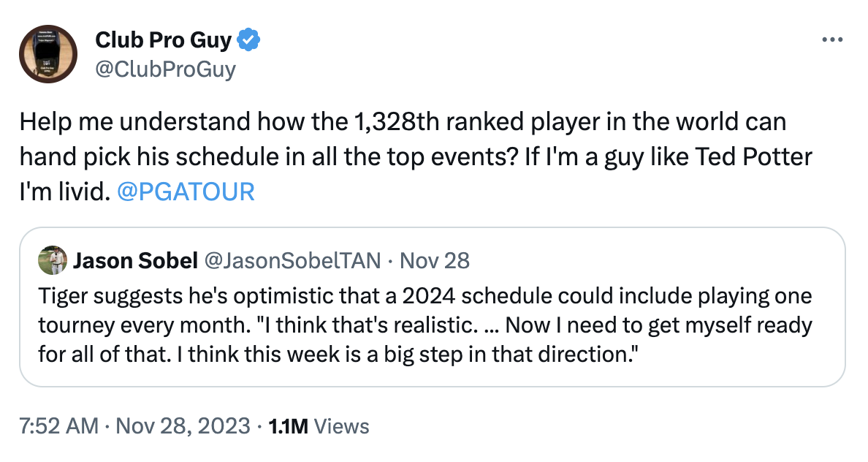Click the Club Pro Guy display name
The height and width of the screenshot is (462, 868).
tap(164, 40)
